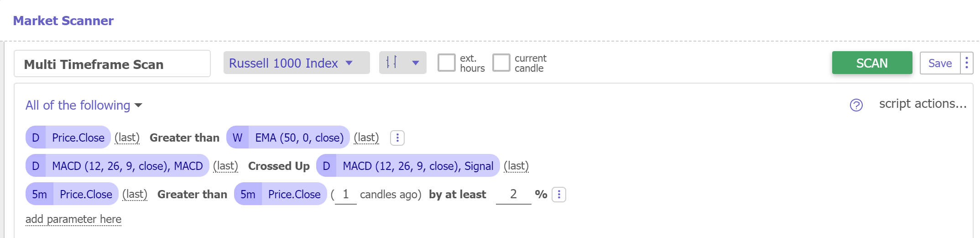Click 5m timeframe badge on left Price.Close
The width and height of the screenshot is (980, 238).
(x=39, y=194)
